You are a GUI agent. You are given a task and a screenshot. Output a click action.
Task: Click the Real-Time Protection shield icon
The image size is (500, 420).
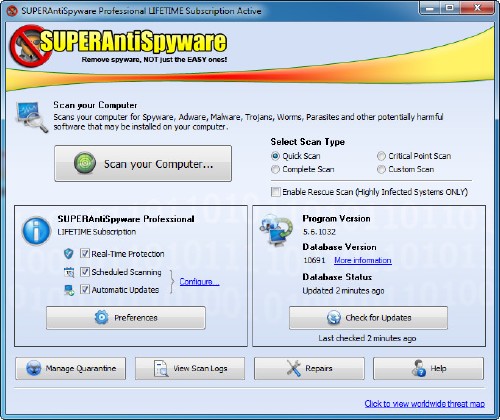click(x=69, y=254)
